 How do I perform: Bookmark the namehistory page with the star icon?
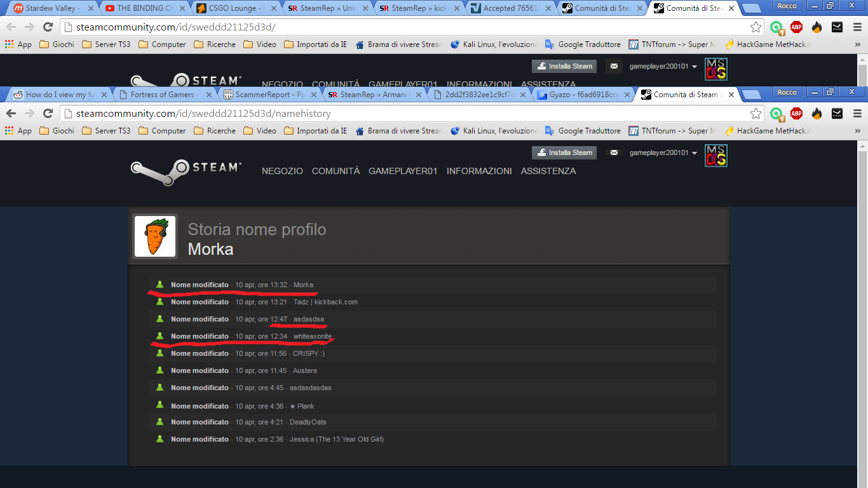click(x=756, y=114)
